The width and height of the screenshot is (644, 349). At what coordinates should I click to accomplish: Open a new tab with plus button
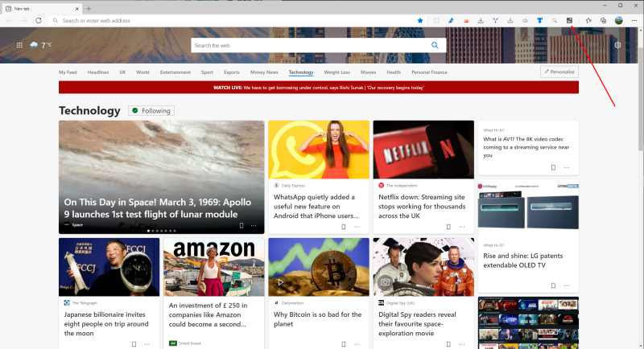(89, 9)
